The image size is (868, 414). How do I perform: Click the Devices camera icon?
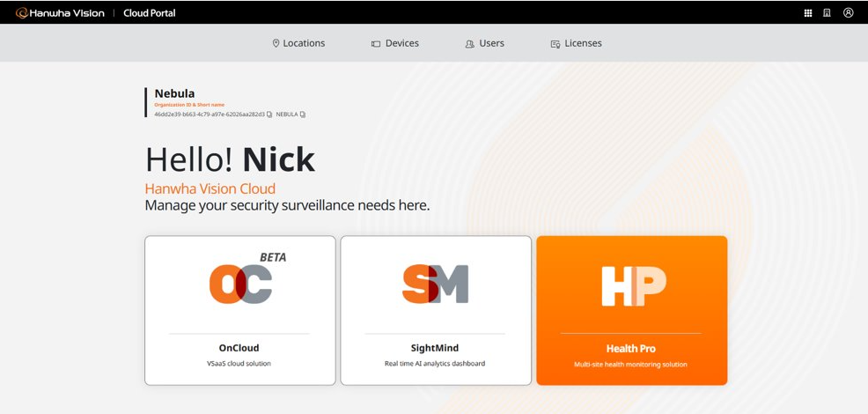376,44
